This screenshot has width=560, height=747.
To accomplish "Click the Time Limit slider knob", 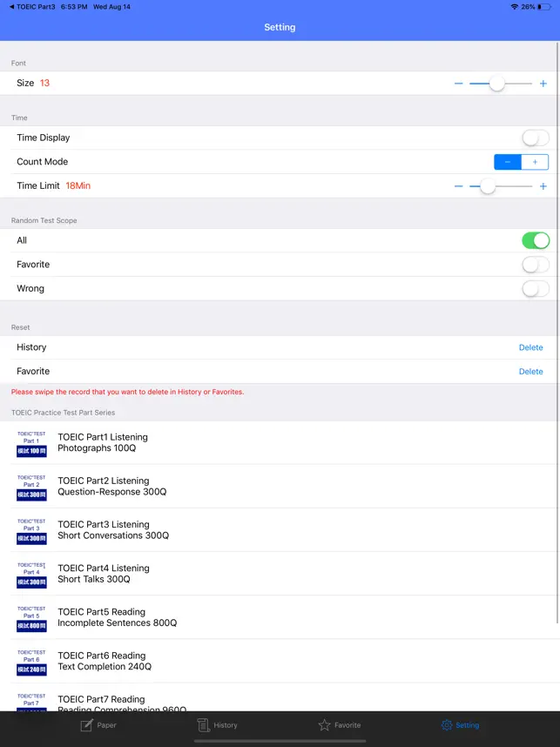I will coord(487,186).
